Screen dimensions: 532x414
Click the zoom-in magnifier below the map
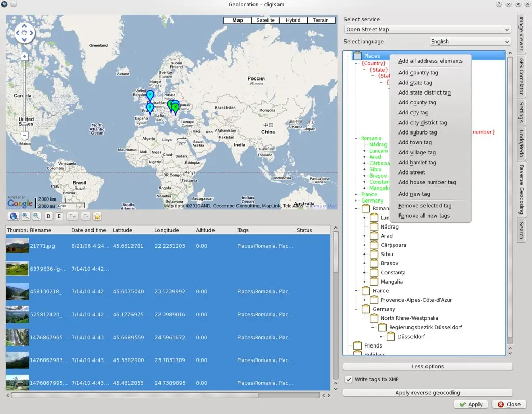click(x=25, y=216)
